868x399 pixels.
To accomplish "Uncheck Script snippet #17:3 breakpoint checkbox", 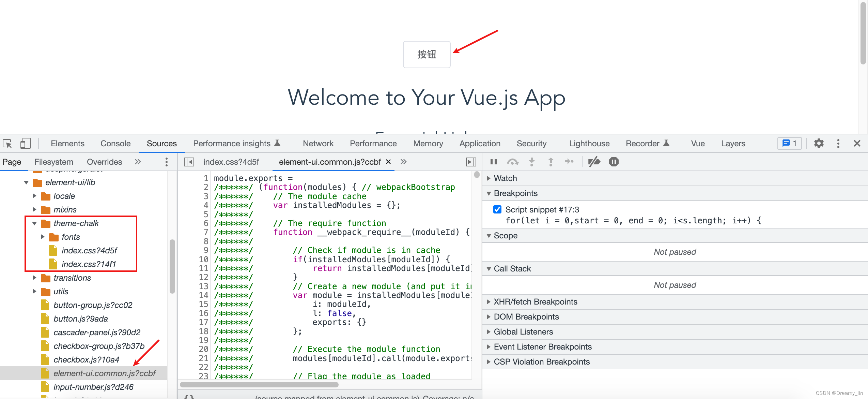I will (497, 209).
